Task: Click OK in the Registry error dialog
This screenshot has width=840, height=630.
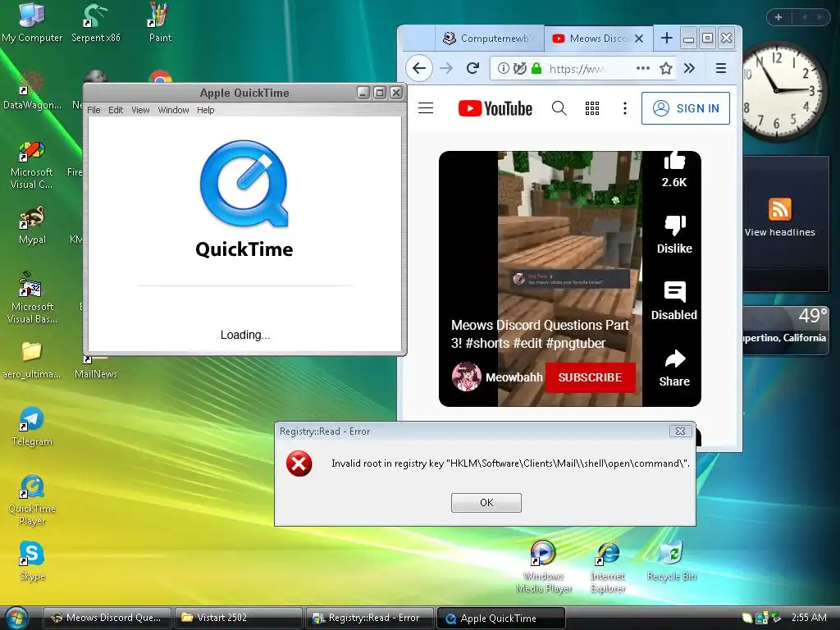Action: (486, 503)
